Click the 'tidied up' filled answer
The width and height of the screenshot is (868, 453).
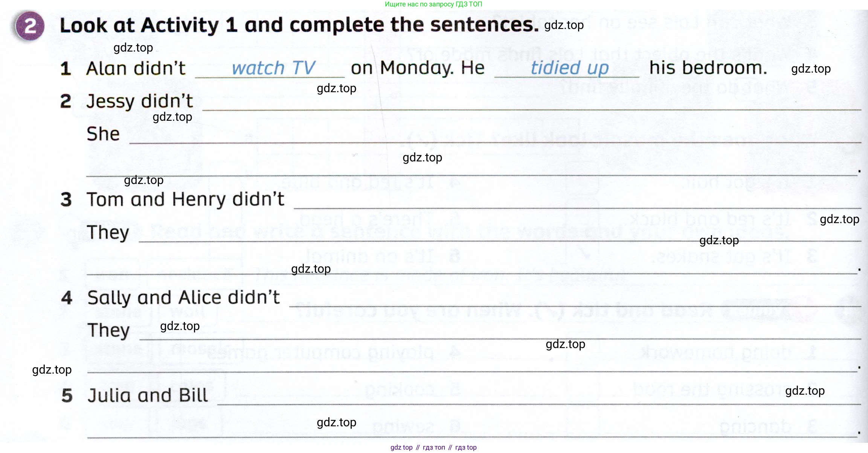pos(569,68)
